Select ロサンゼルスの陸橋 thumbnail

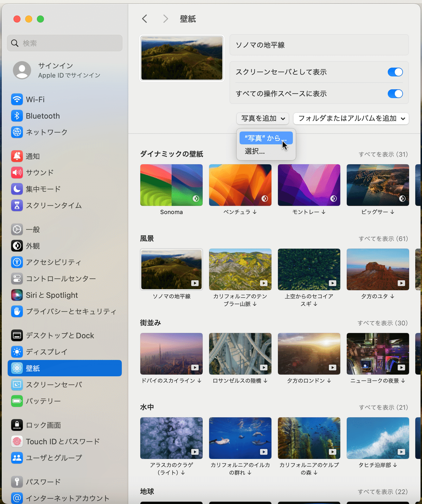(240, 354)
